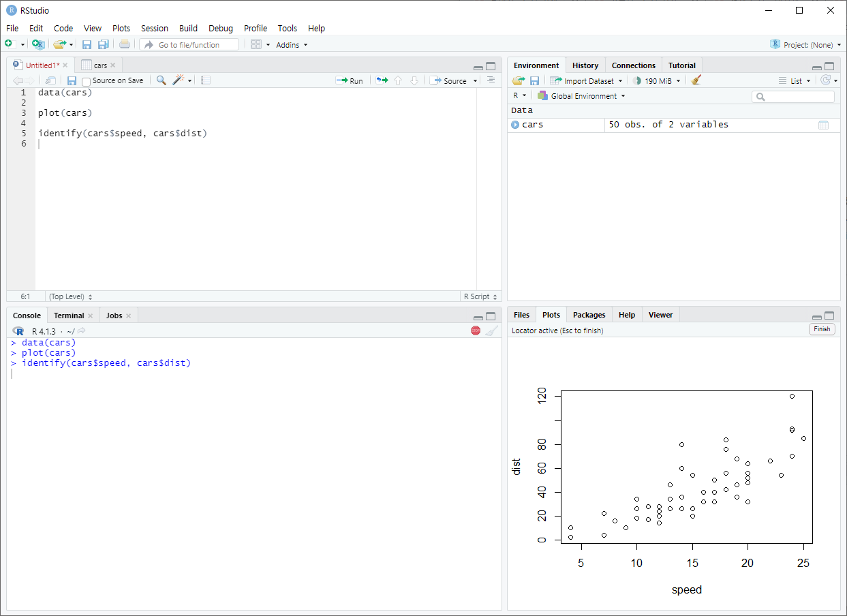Click code line identify(cars$speed, cars$dist) in editor
The height and width of the screenshot is (616, 847).
point(123,134)
